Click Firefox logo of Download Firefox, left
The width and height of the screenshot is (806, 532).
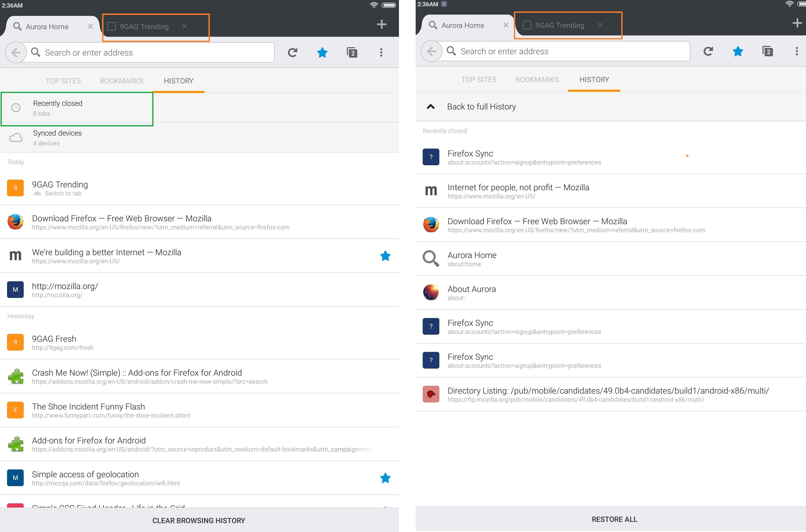point(15,222)
